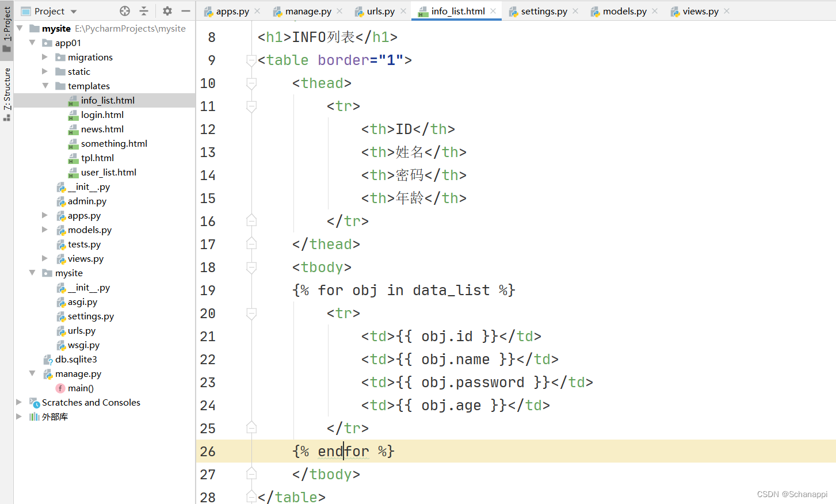Close the views.py tab
Image resolution: width=836 pixels, height=504 pixels.
tap(727, 11)
